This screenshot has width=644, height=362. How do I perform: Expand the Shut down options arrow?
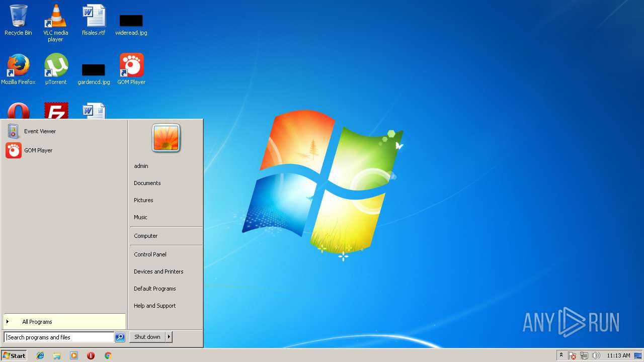point(169,337)
